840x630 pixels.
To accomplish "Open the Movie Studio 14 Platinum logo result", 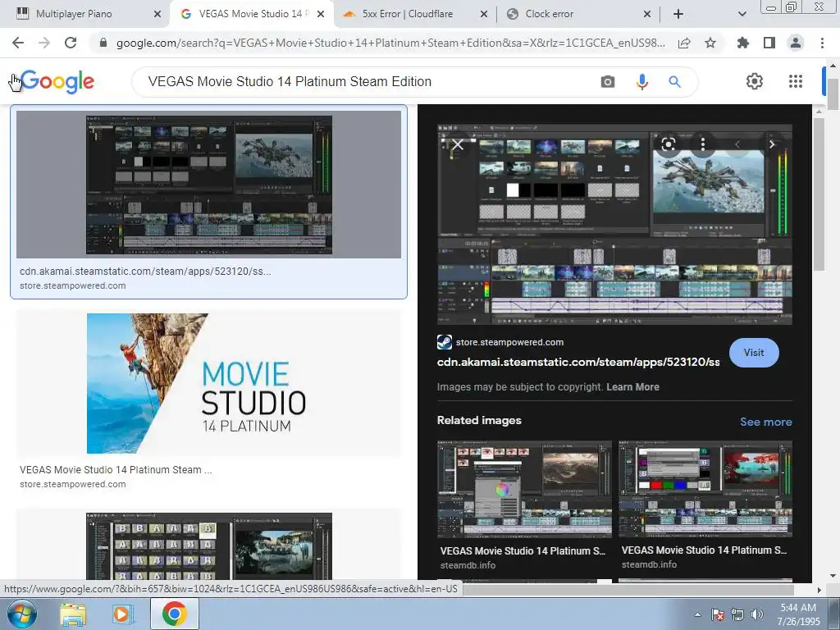I will [208, 383].
